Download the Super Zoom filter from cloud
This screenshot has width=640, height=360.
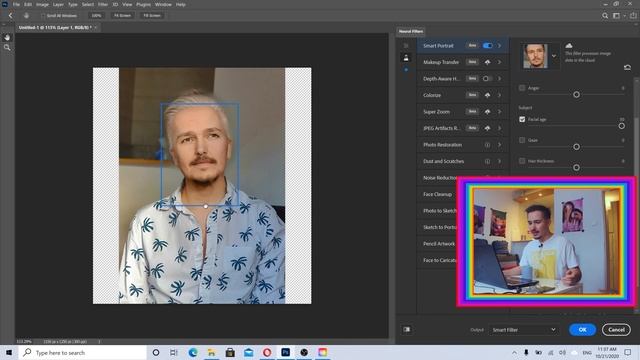487,111
